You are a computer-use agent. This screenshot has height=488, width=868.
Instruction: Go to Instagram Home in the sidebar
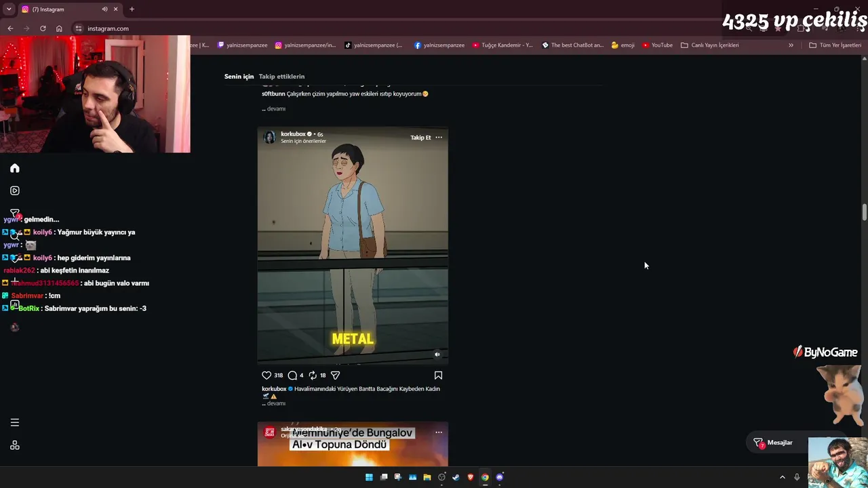coord(15,168)
